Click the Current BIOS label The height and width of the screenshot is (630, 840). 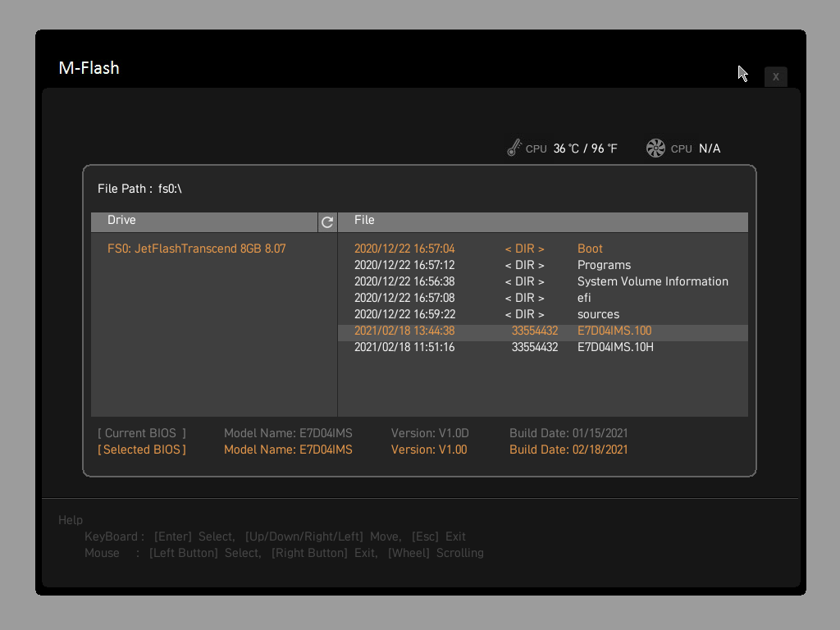pyautogui.click(x=142, y=433)
